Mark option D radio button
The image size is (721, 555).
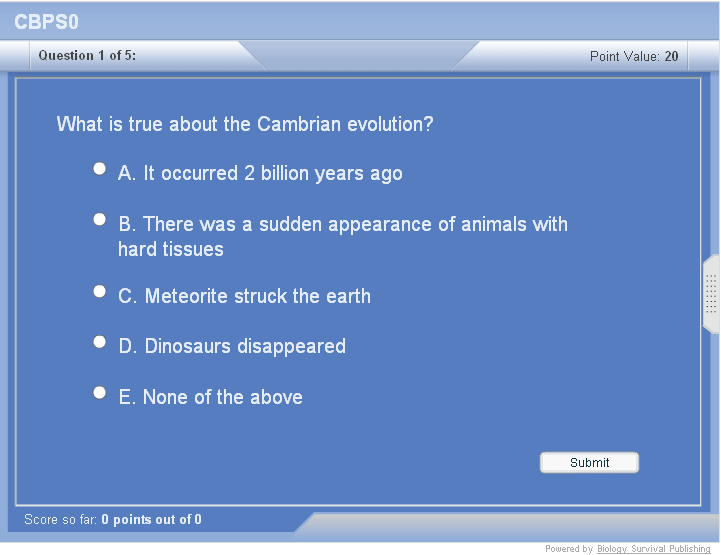[x=100, y=342]
